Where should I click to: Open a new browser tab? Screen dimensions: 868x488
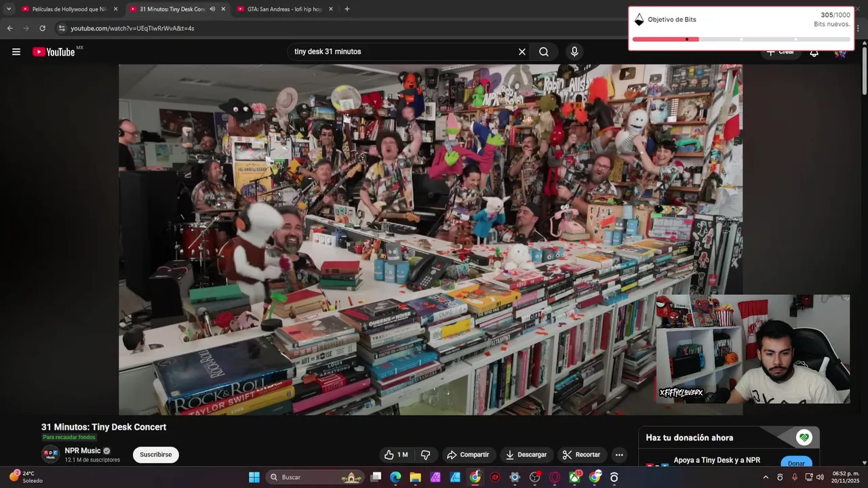[x=347, y=9]
